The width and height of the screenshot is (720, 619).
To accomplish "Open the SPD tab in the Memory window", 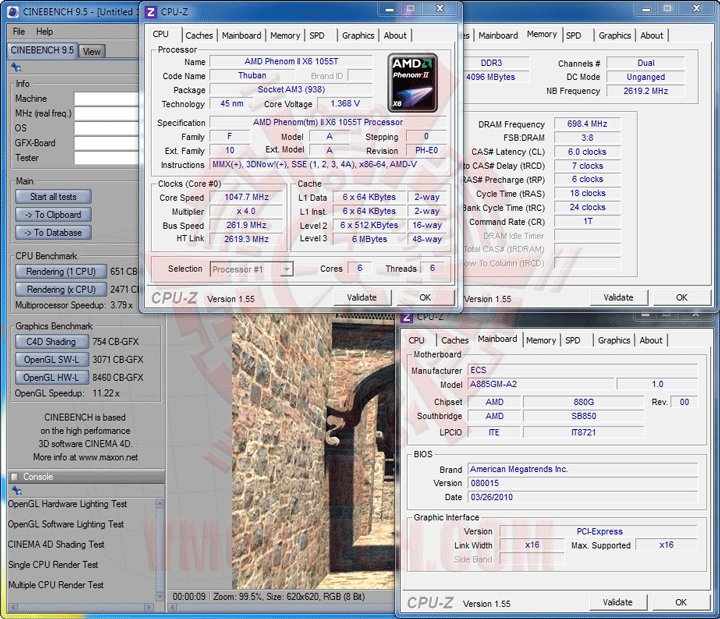I will (573, 35).
